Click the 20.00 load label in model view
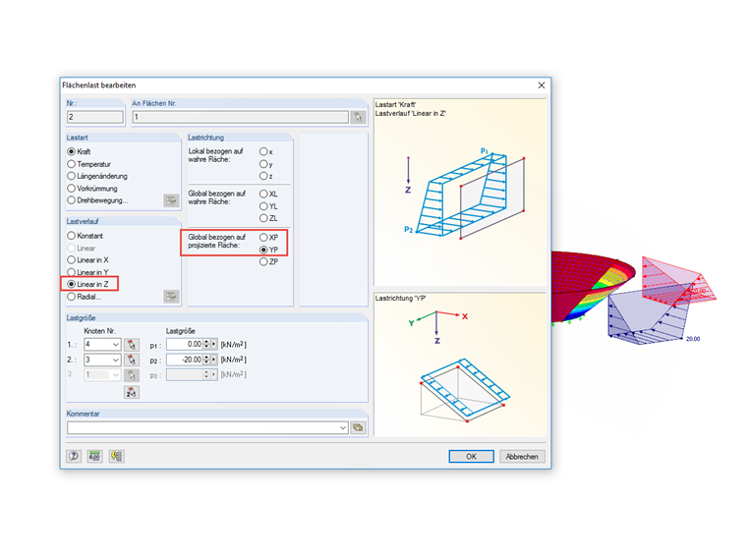The image size is (747, 560). click(x=693, y=339)
